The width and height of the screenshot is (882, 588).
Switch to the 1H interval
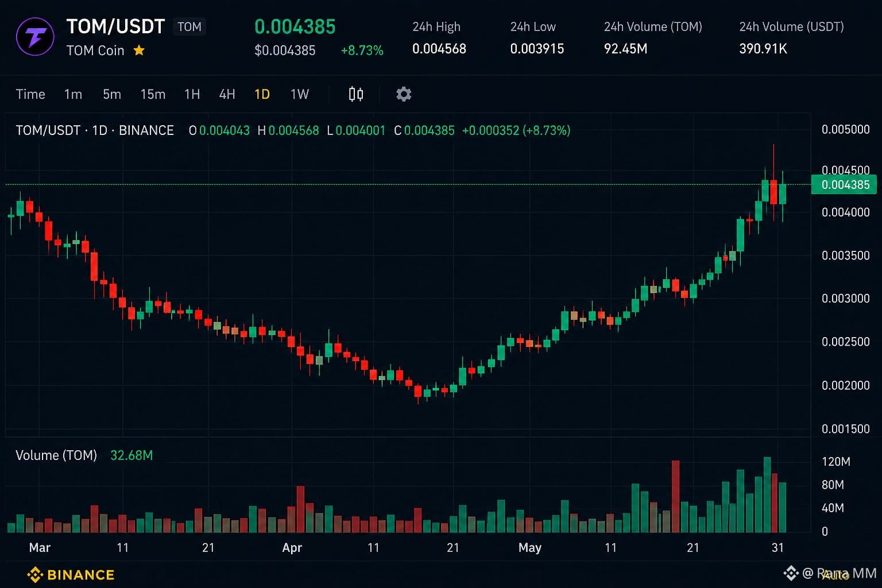tap(192, 94)
